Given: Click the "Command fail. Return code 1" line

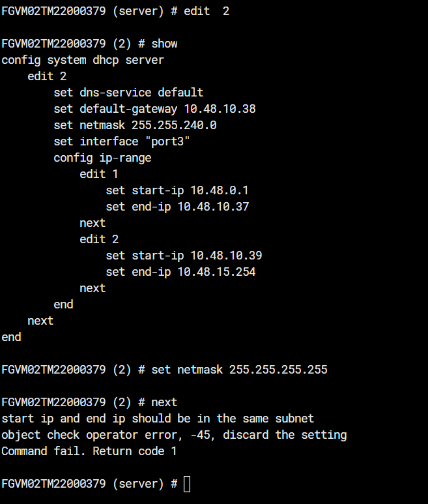Looking at the screenshot, I should (x=89, y=451).
